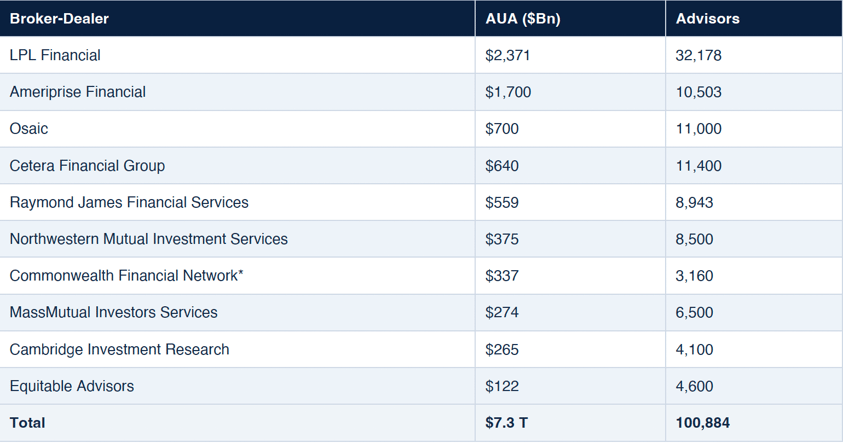This screenshot has width=843, height=443.
Task: Click Cambridge Investment Research cell
Action: coord(120,349)
